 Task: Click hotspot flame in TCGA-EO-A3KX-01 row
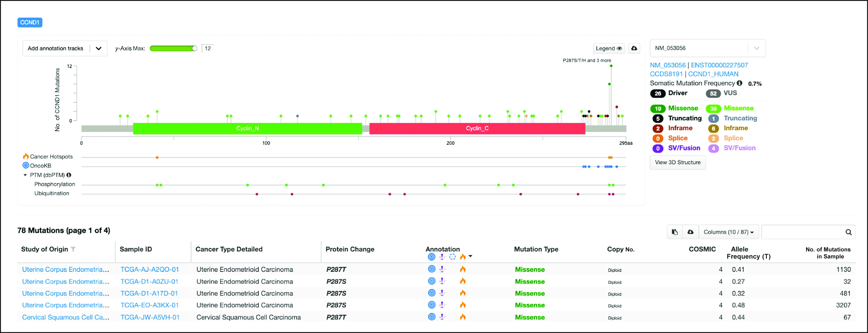coord(463,305)
